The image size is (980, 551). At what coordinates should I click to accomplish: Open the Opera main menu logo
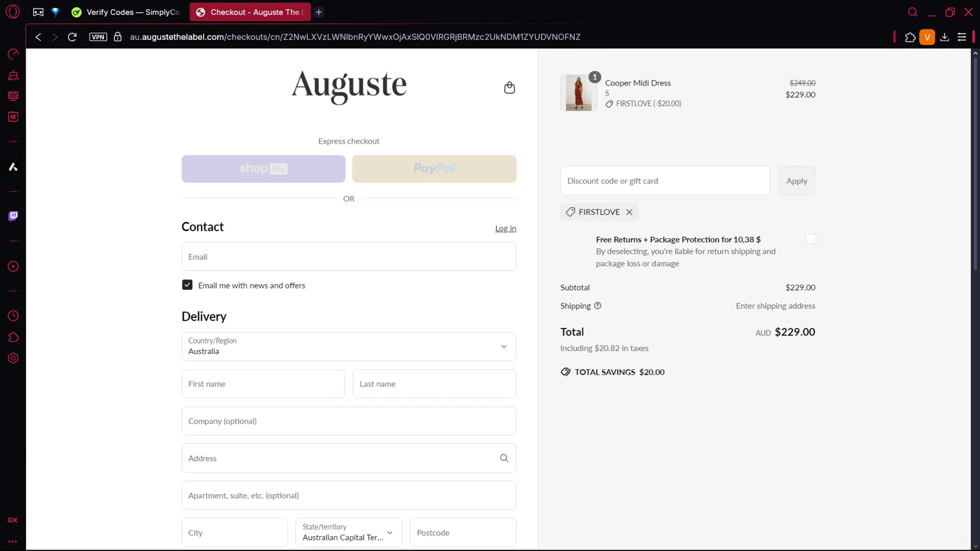(12, 12)
